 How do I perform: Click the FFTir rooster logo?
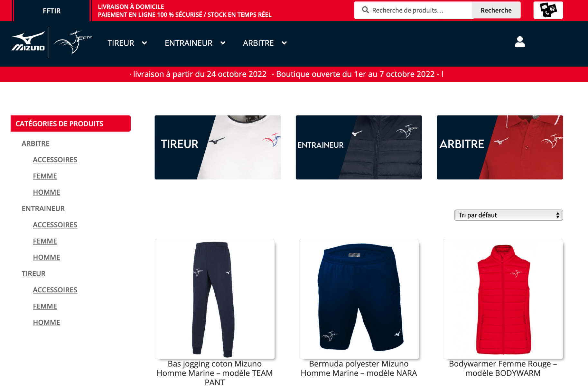[x=73, y=42]
